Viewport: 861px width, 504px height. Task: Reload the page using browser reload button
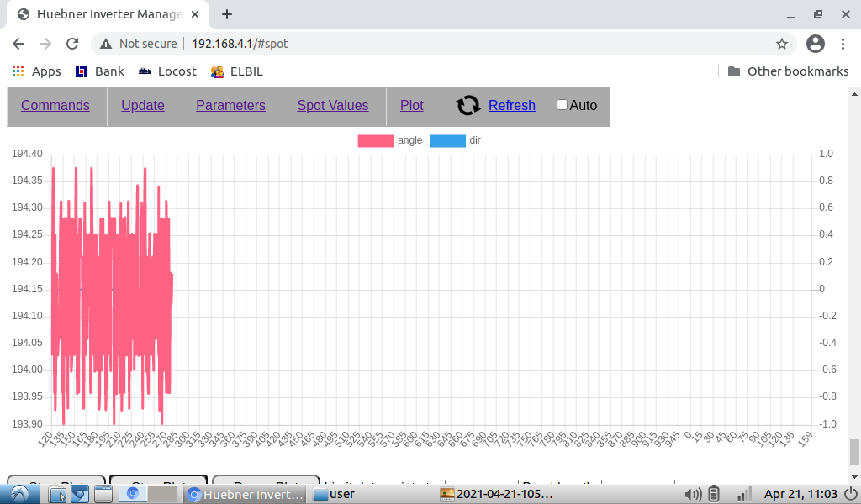pos(72,44)
